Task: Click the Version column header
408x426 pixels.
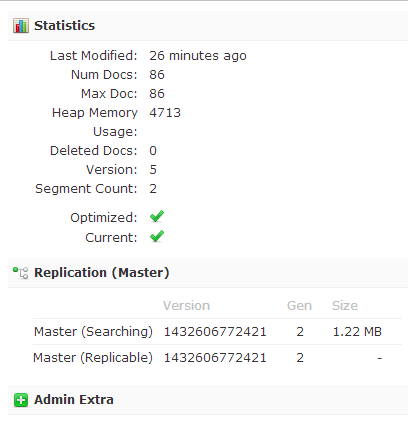Action: [186, 306]
